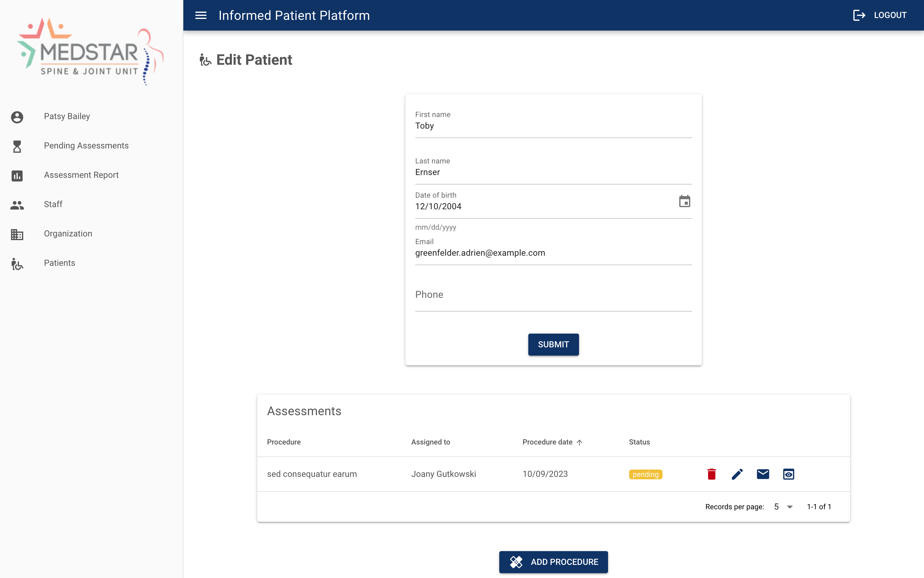The height and width of the screenshot is (578, 924).
Task: Click the LOGOUT button label
Action: click(890, 15)
